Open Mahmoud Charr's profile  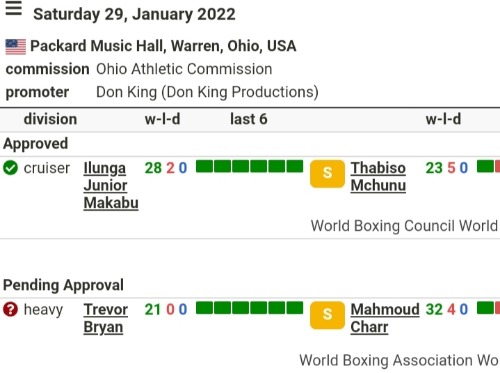click(385, 318)
